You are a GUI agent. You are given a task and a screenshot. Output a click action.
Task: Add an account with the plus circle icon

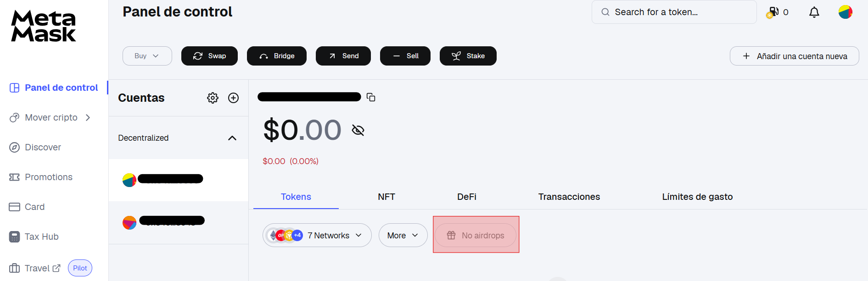point(233,98)
